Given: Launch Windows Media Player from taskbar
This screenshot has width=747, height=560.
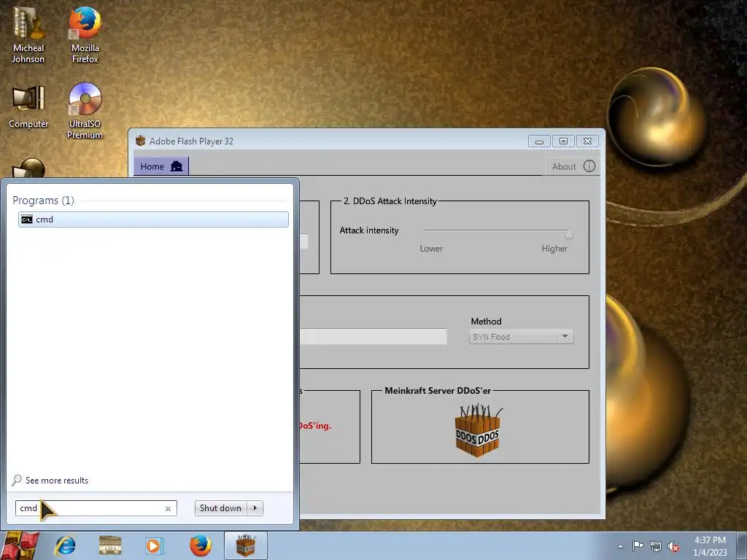Looking at the screenshot, I should 154,545.
